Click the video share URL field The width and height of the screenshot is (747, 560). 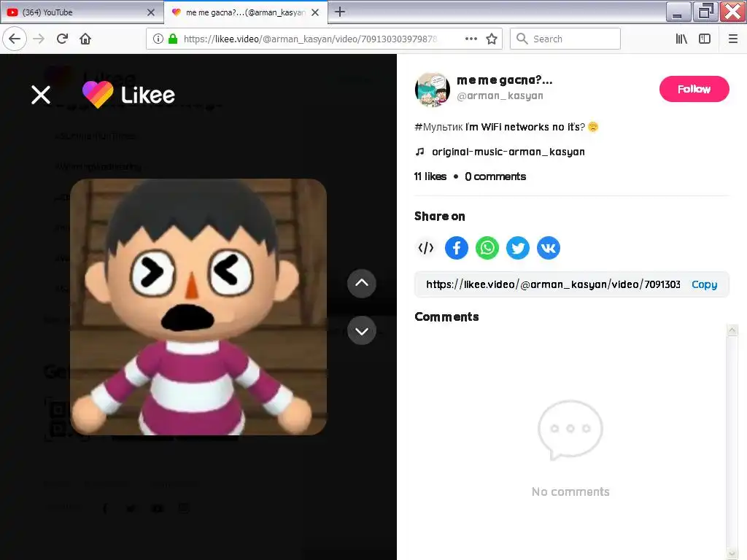coord(553,284)
